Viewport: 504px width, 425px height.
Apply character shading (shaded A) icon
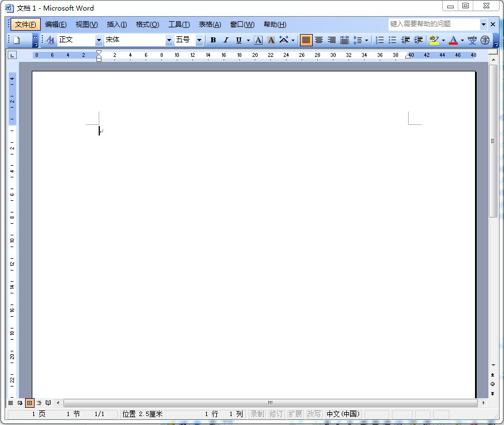271,40
